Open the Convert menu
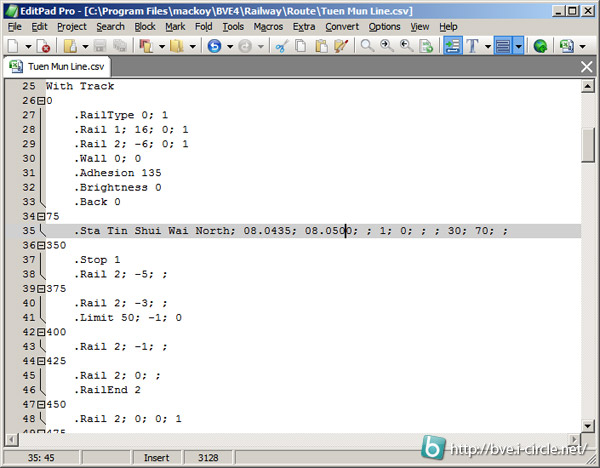This screenshot has height=468, width=600. point(342,26)
